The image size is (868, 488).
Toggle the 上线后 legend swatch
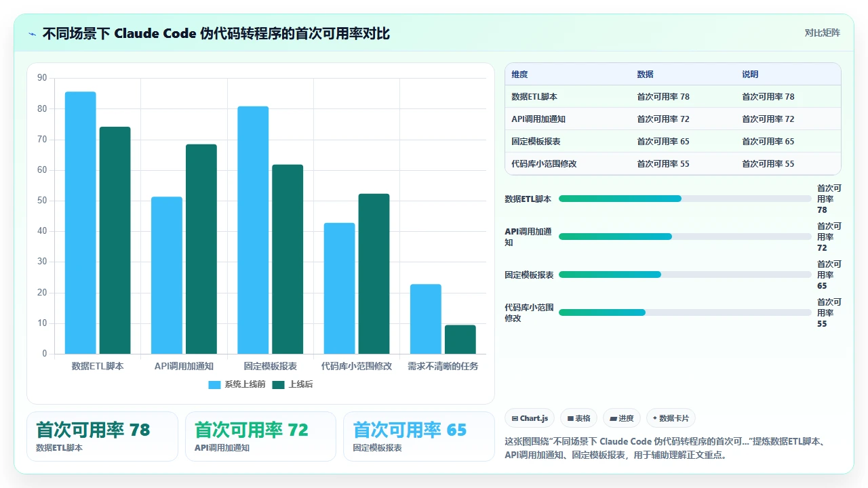[x=278, y=385]
